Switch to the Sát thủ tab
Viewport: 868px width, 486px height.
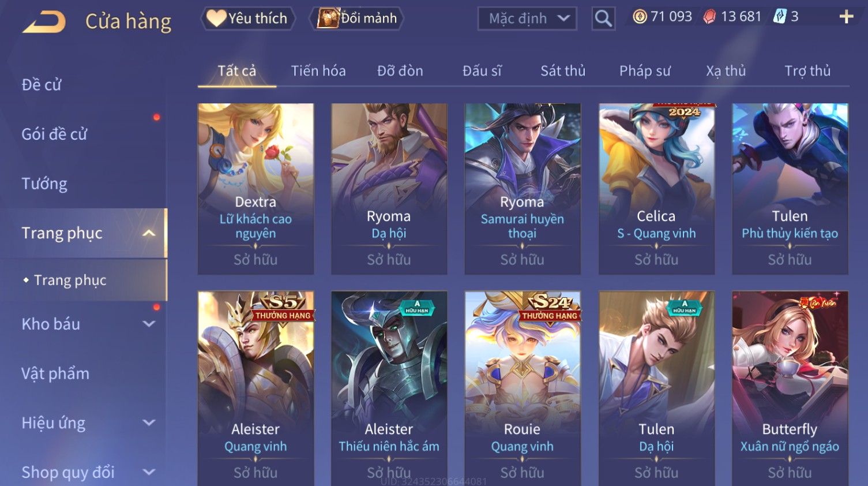[x=563, y=71]
